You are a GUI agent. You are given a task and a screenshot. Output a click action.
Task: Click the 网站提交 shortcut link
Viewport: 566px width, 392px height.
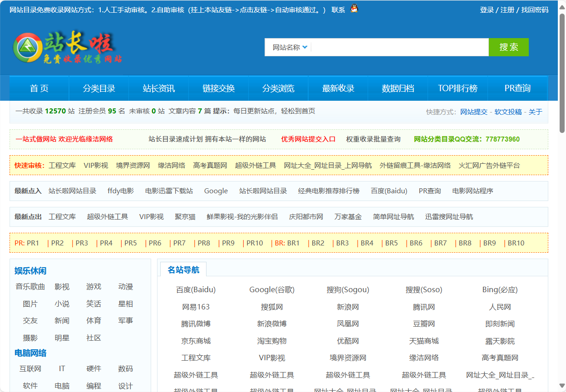pos(474,112)
